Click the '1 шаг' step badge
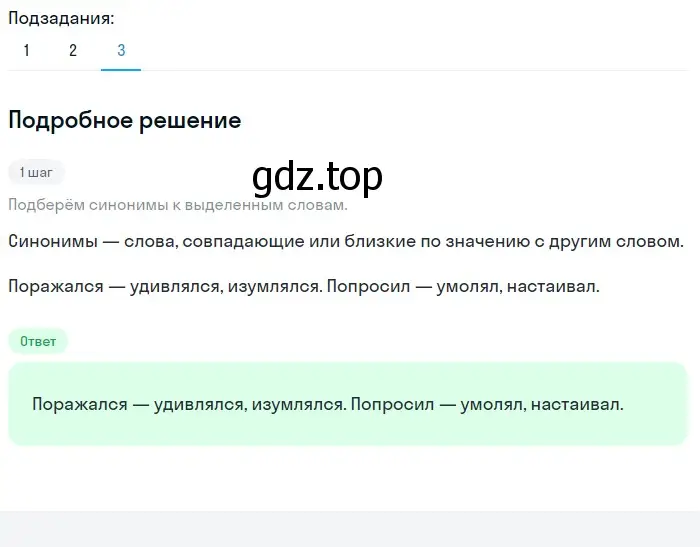Viewport: 700px width, 547px height. (36, 172)
